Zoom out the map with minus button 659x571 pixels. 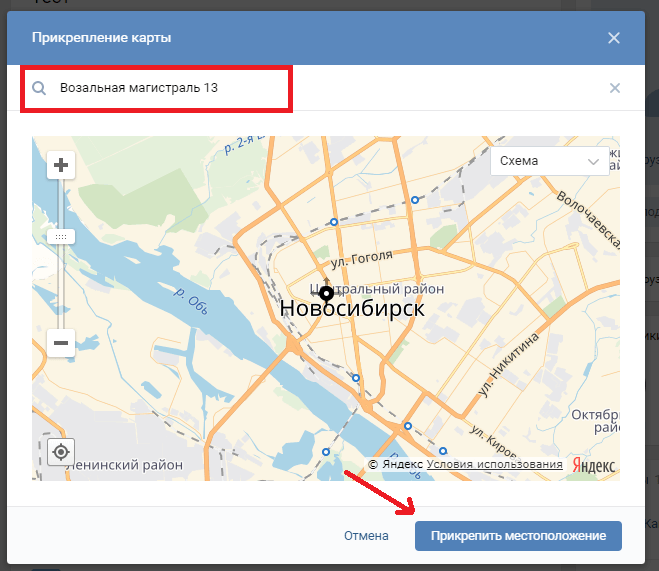tap(61, 343)
